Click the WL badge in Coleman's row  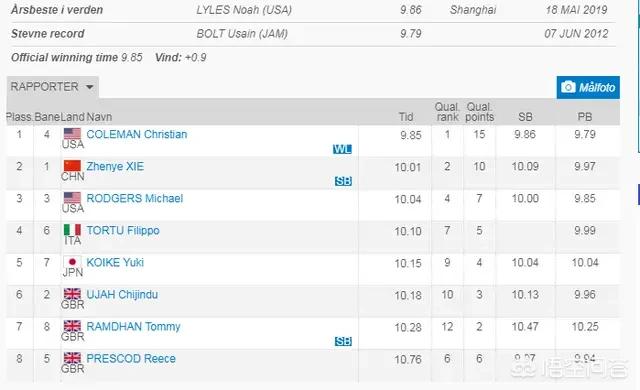click(x=342, y=149)
